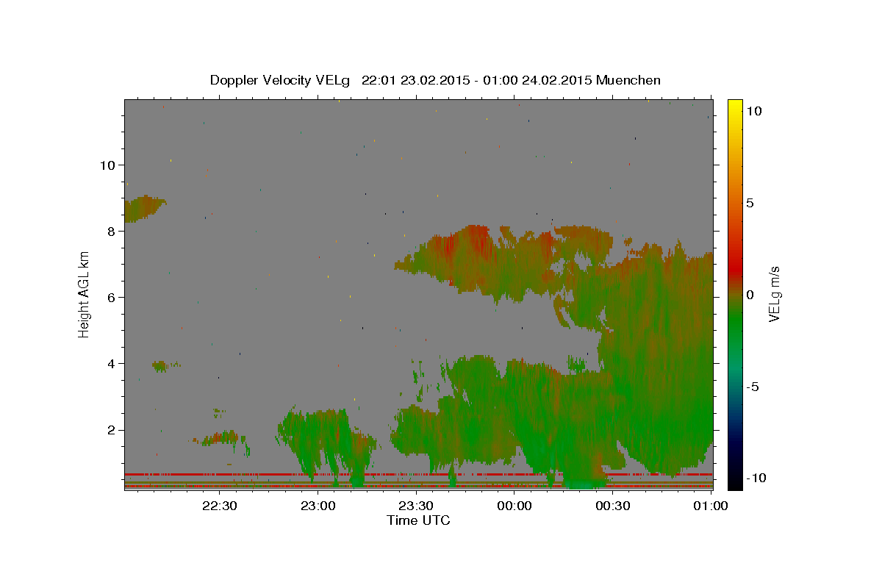Select the 'Height AGL km' axis label

click(x=85, y=295)
